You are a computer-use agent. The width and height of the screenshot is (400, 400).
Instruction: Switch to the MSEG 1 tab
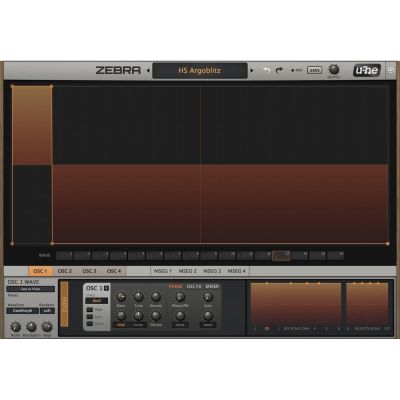[163, 271]
